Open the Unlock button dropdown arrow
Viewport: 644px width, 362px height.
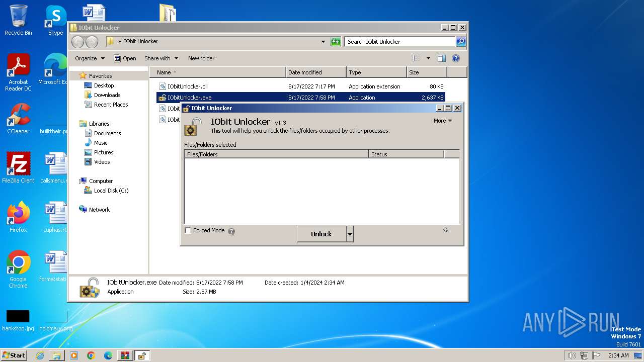(x=350, y=234)
